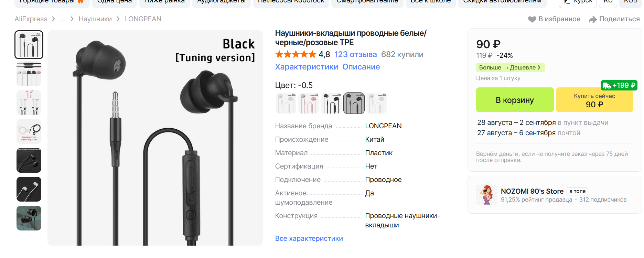This screenshot has height=258, width=644.
Task: Click the orange star rating icons
Action: click(x=296, y=54)
